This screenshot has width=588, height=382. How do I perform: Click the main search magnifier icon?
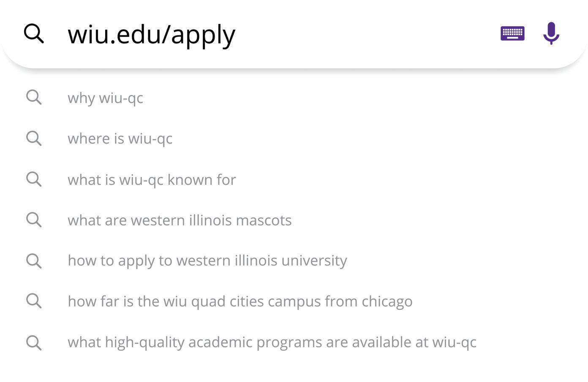(34, 33)
